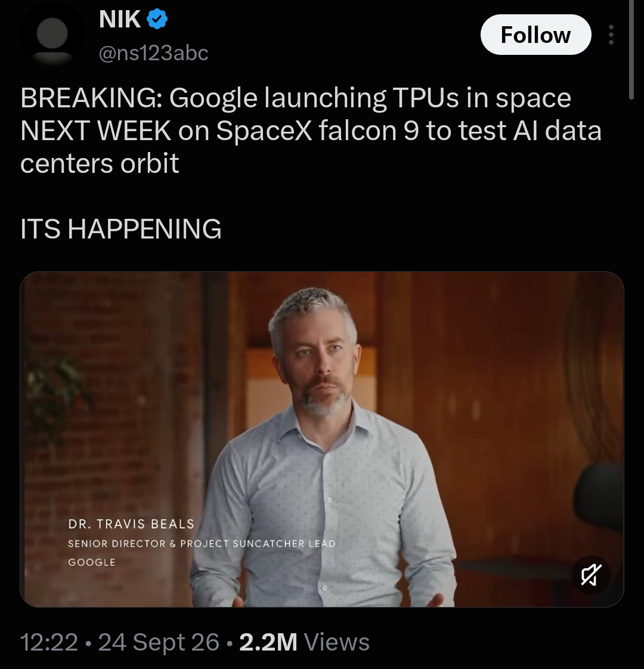Follow the @ns123abc account

click(x=535, y=35)
